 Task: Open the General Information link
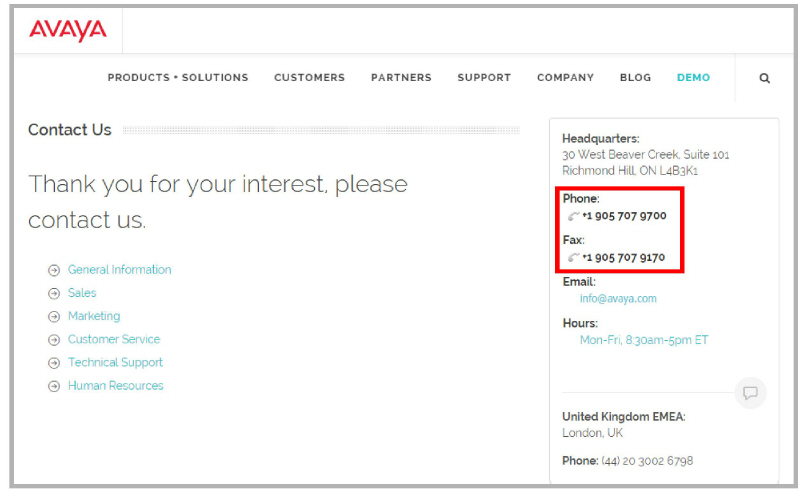(x=119, y=270)
